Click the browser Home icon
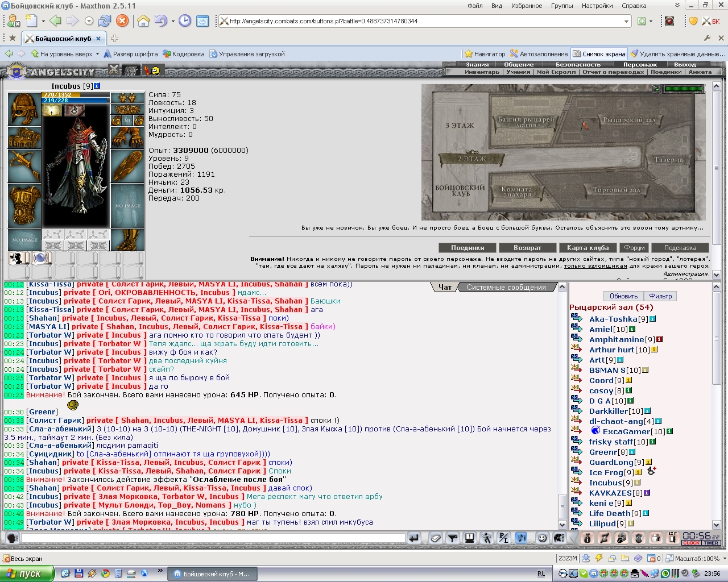Image resolution: width=728 pixels, height=582 pixels. click(143, 21)
